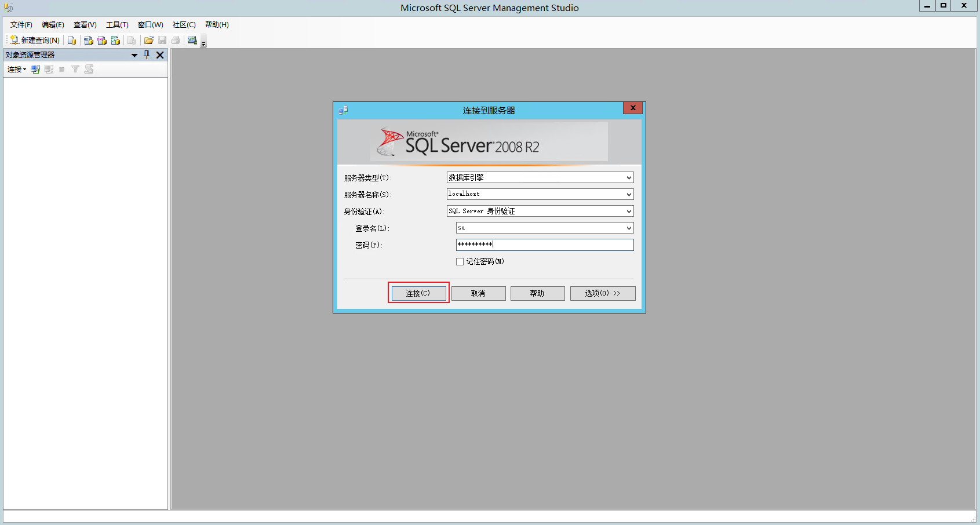Viewport: 980px width, 525px height.
Task: Expand the 身份验证 authentication dropdown
Action: point(629,211)
